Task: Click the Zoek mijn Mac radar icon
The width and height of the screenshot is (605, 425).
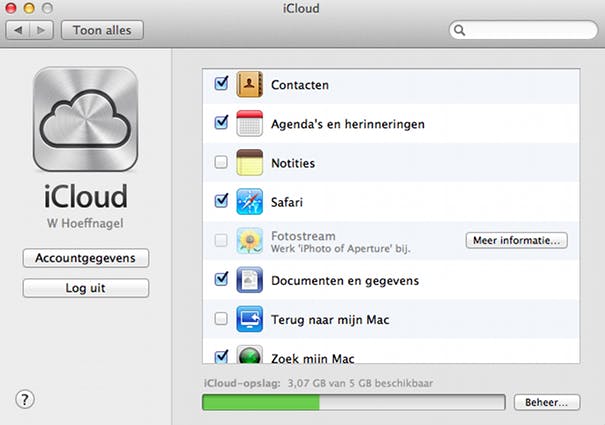Action: (x=249, y=354)
